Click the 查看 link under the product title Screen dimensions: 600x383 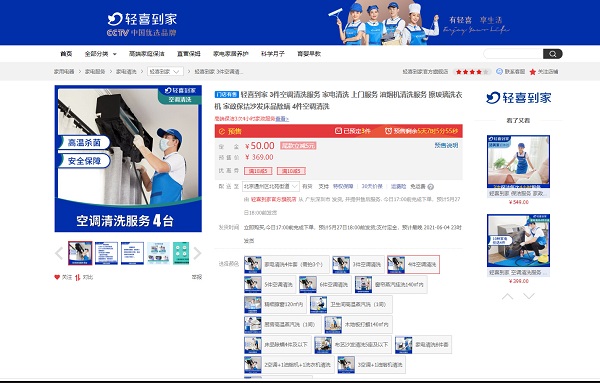282,119
